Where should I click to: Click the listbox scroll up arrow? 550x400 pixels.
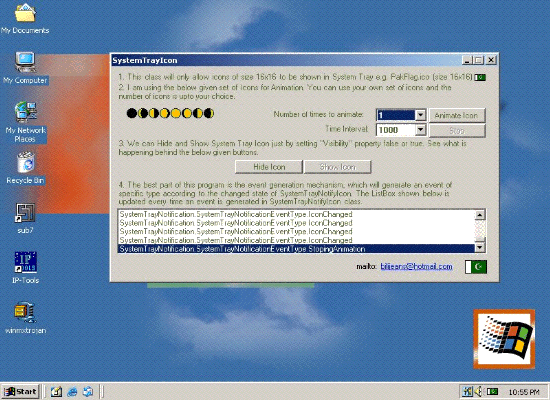tap(480, 215)
